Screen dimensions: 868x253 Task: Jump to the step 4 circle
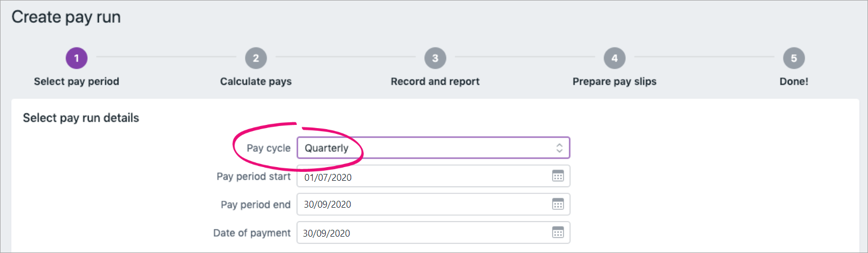coord(615,58)
